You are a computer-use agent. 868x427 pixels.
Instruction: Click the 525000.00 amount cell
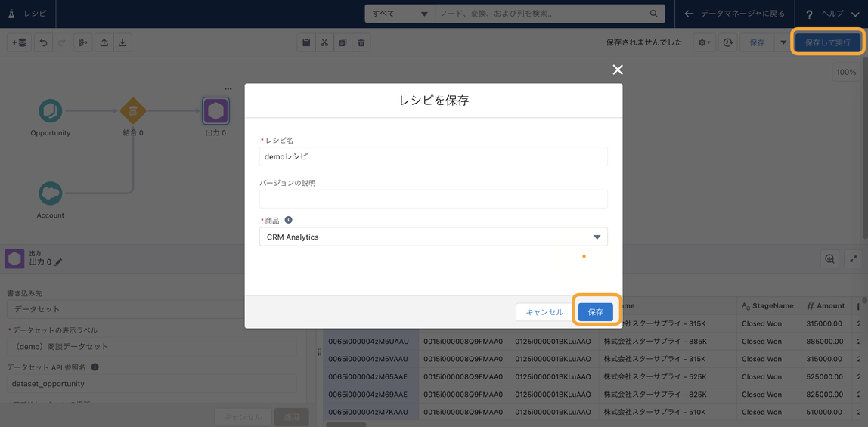(827, 376)
